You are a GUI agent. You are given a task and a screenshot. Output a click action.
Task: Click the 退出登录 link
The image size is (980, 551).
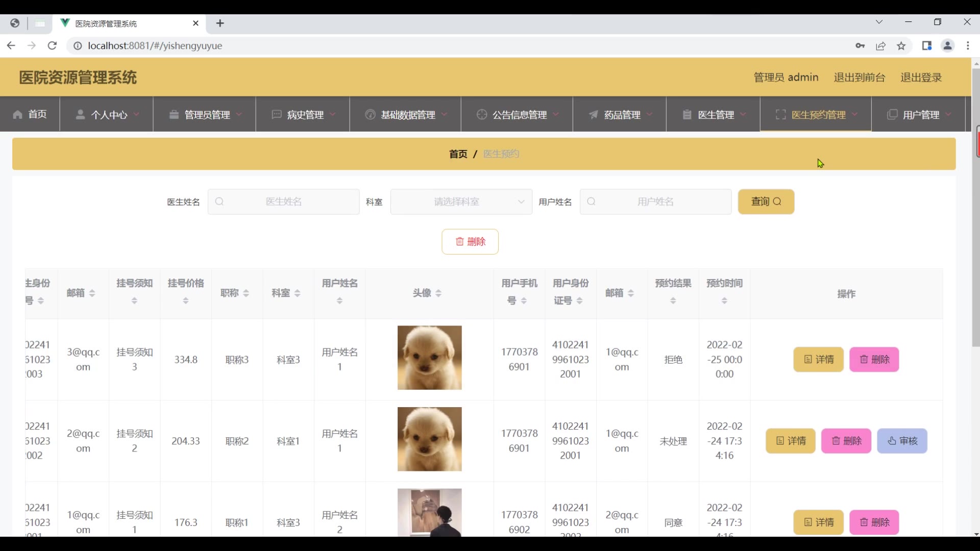pyautogui.click(x=921, y=78)
